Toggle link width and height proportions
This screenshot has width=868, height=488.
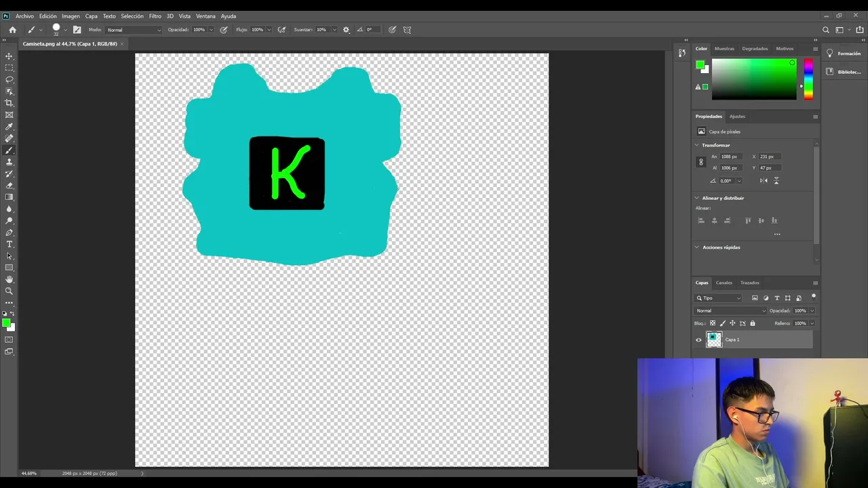point(701,162)
